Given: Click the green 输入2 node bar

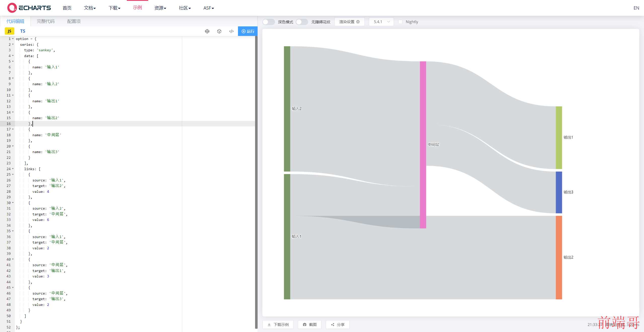Looking at the screenshot, I should point(287,109).
